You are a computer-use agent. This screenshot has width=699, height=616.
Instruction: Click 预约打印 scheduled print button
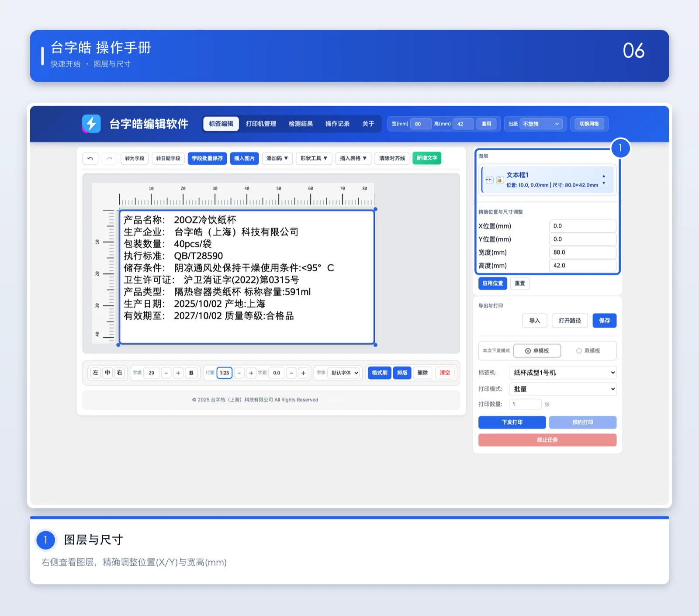(x=583, y=422)
